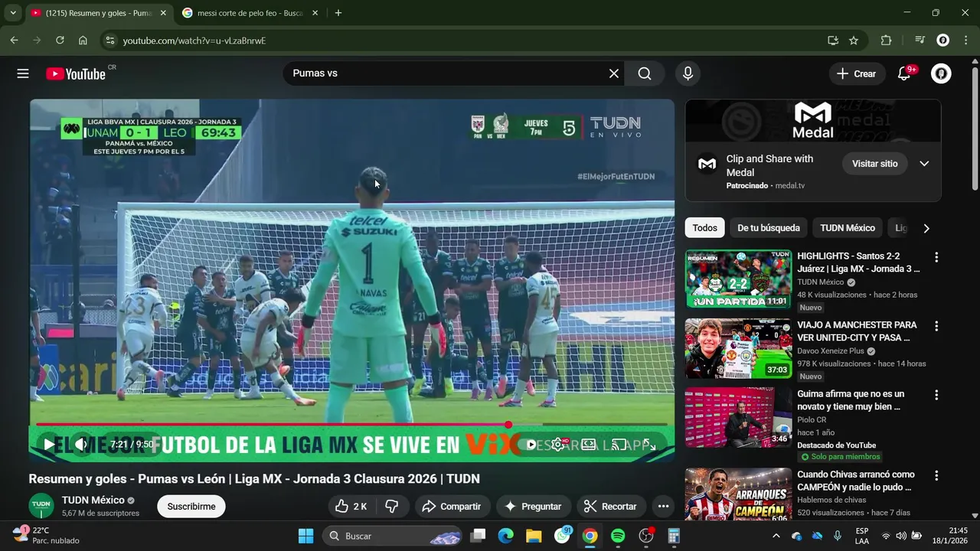Open File Explorer from the taskbar
980x551 pixels.
point(534,536)
